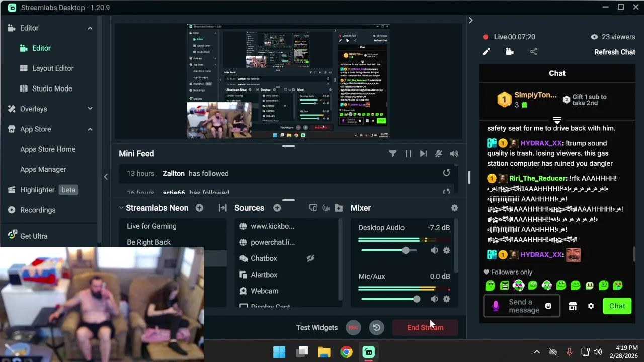
Task: Show the hidden Chatbox source
Action: [310, 258]
